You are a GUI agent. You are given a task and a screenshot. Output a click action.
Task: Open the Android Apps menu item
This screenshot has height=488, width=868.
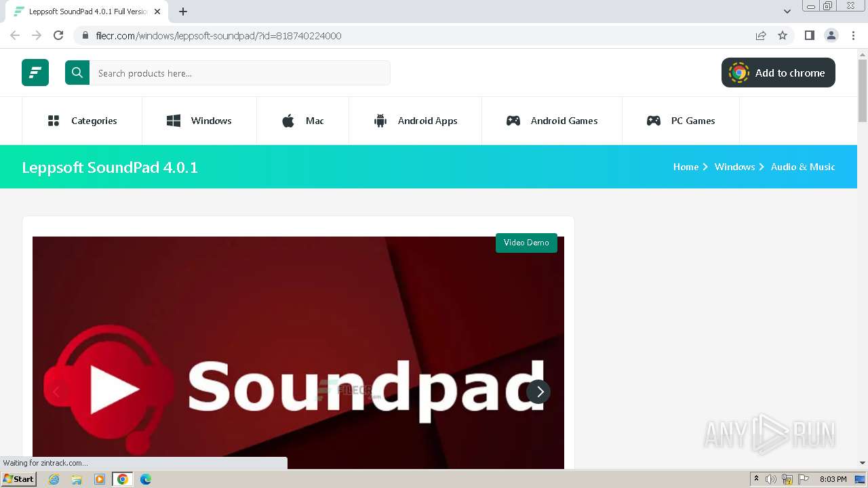[416, 121]
